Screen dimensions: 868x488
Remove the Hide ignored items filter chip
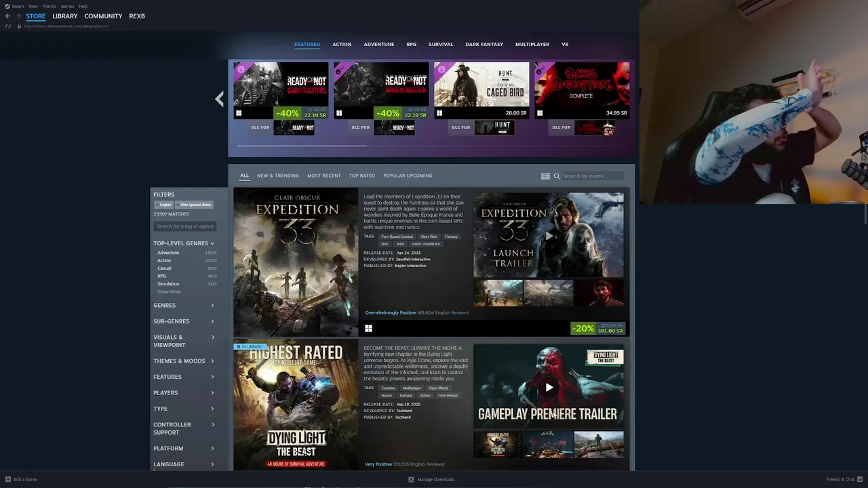pos(194,205)
